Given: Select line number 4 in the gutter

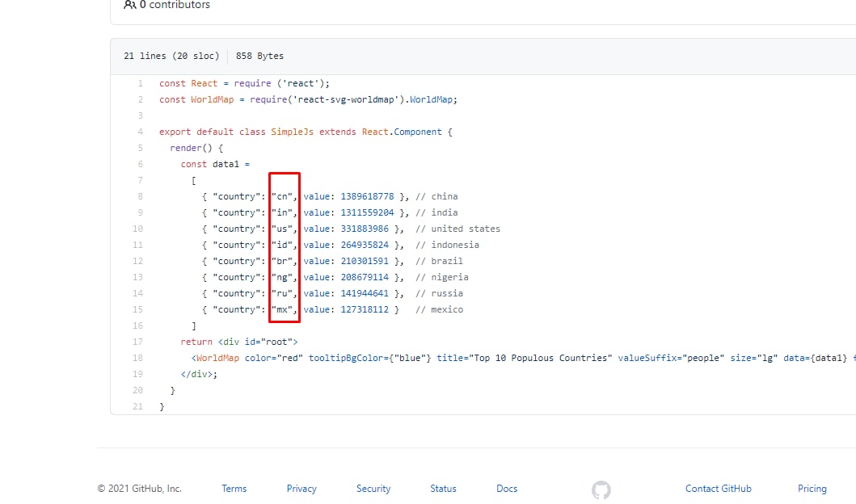Looking at the screenshot, I should click(141, 132).
